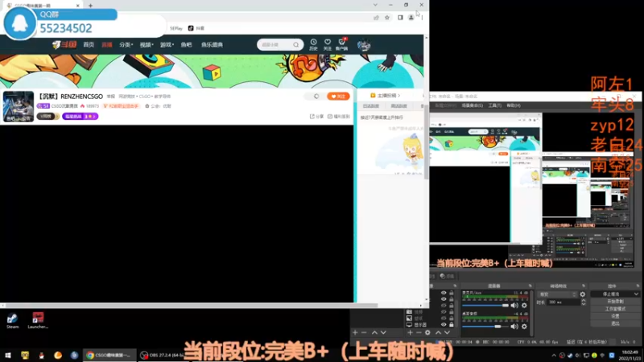Open the 抖音 bookmark
The image size is (644, 362).
[196, 28]
